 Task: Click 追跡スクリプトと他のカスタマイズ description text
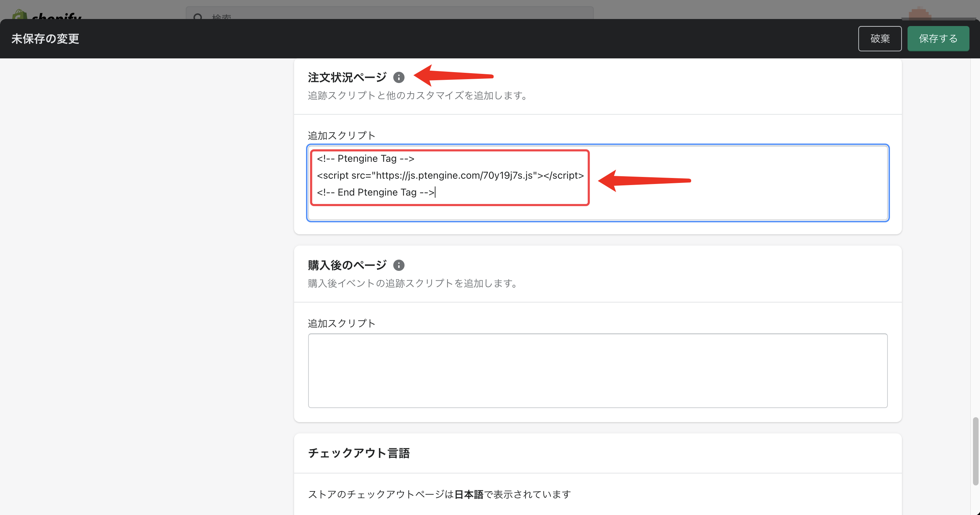click(417, 95)
